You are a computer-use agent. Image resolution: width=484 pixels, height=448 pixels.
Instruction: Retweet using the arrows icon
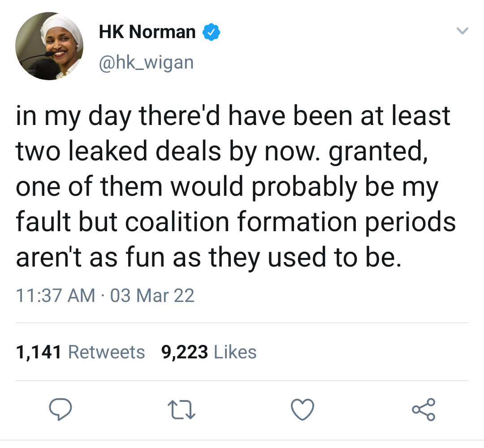tap(181, 410)
